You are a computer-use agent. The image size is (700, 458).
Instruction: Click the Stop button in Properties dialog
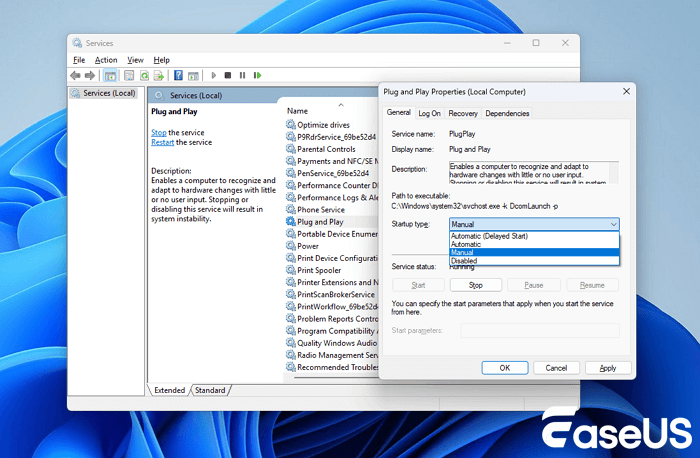pos(475,285)
